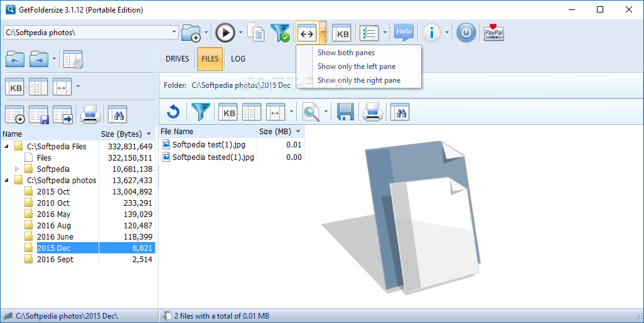Select file Softpedia test(1).jpg
The image size is (644, 323).
(208, 144)
